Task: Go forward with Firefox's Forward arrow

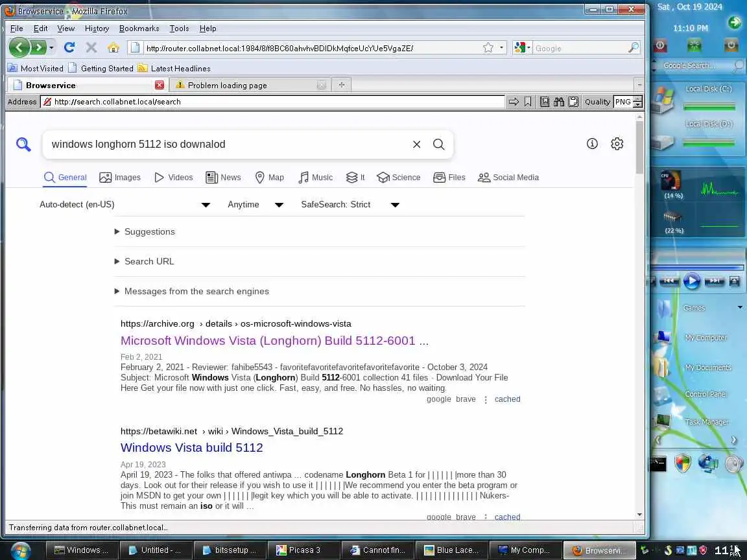Action: [38, 47]
